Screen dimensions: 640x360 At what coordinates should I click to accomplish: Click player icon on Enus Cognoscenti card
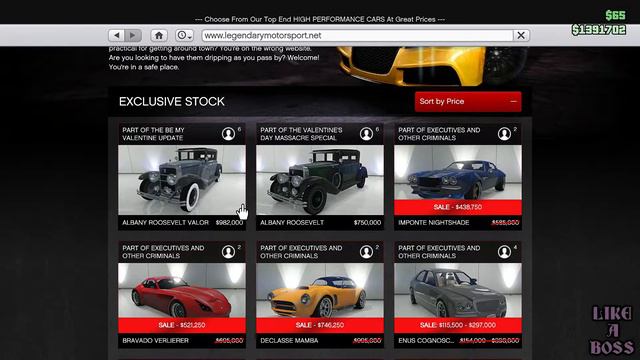(x=504, y=252)
